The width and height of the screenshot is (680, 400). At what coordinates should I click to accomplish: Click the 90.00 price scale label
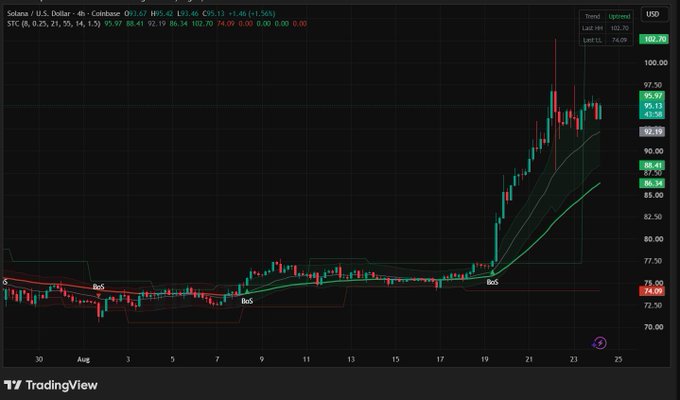click(x=654, y=151)
